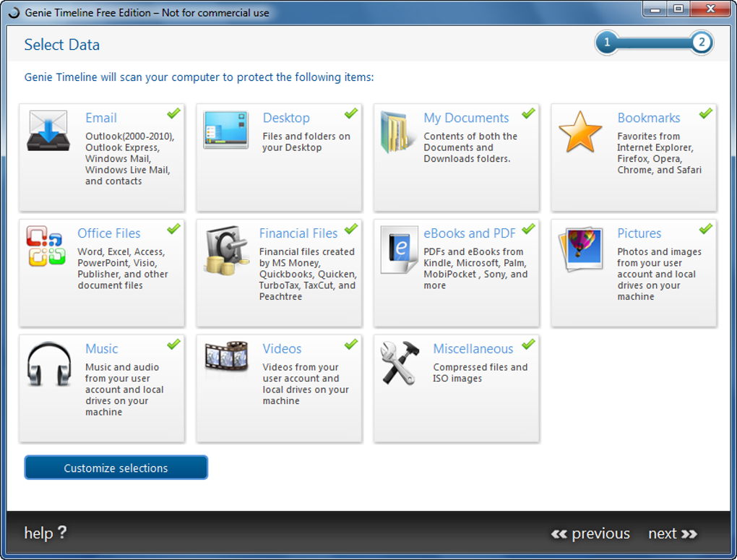Click the Financial Files title heading
The width and height of the screenshot is (737, 560).
coord(298,233)
